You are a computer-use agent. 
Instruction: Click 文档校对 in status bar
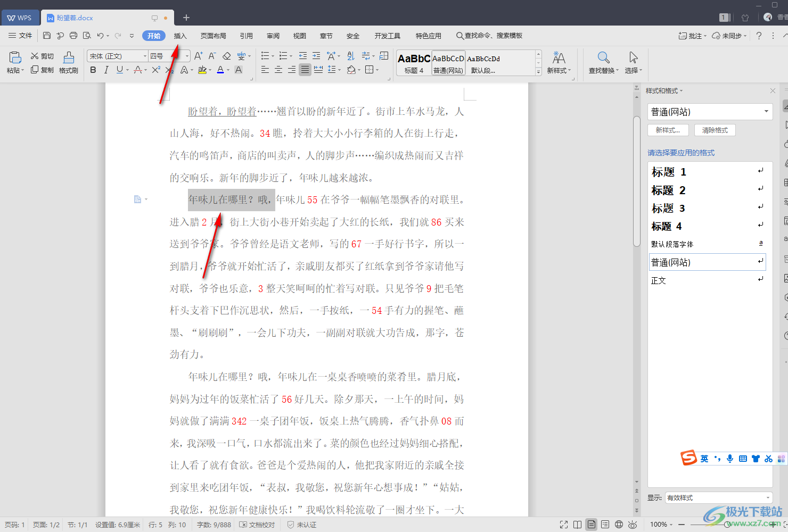point(257,525)
